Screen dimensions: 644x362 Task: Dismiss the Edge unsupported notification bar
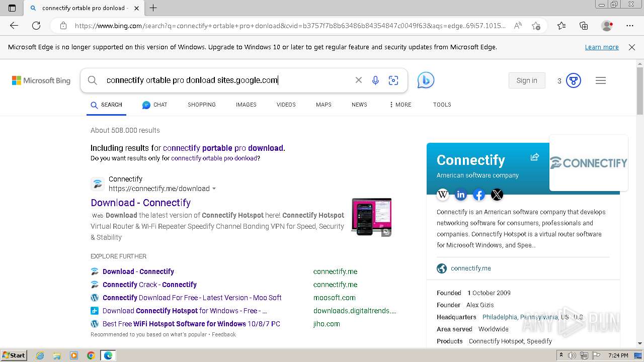pyautogui.click(x=632, y=47)
